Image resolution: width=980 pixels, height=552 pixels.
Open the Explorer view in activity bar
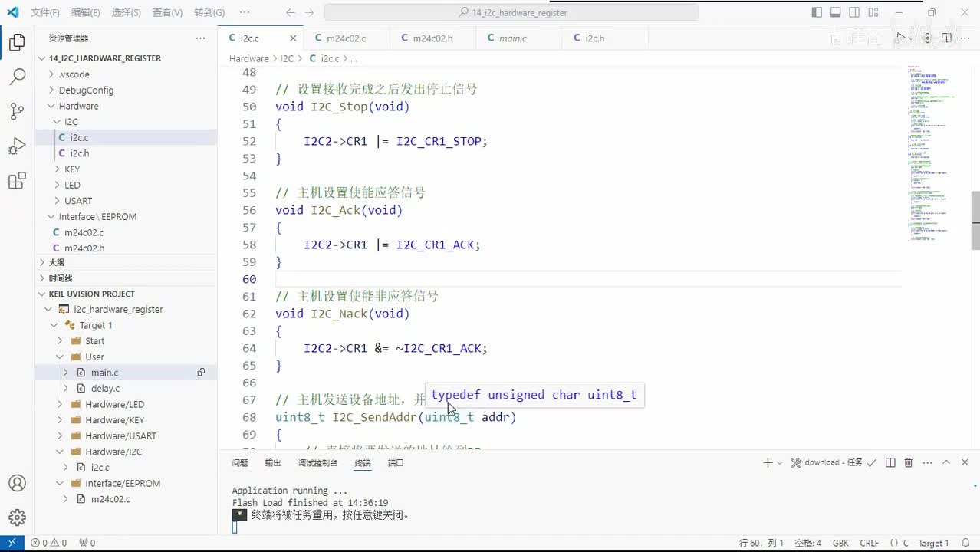17,43
